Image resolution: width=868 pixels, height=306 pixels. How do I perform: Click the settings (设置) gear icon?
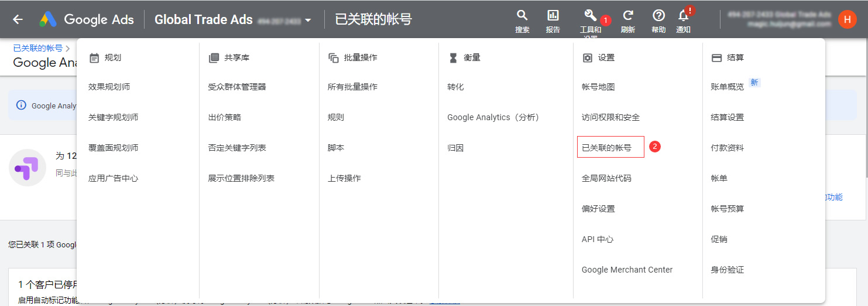click(588, 58)
